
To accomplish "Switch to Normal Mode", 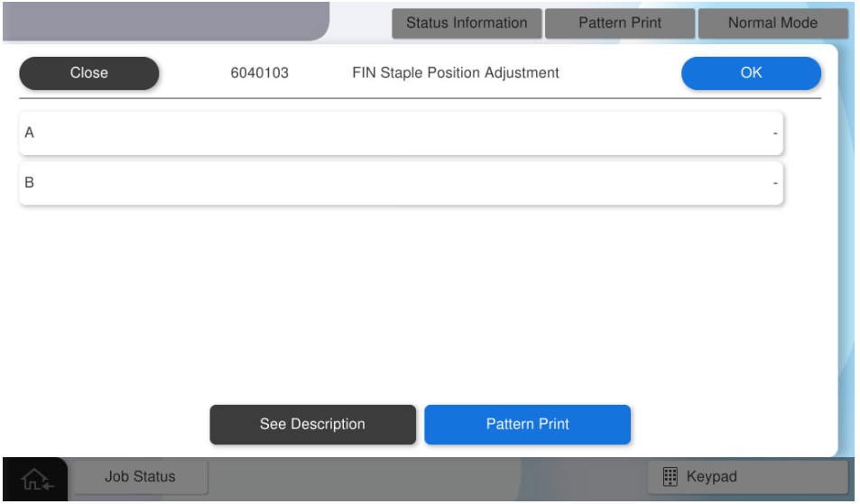I will pos(772,23).
